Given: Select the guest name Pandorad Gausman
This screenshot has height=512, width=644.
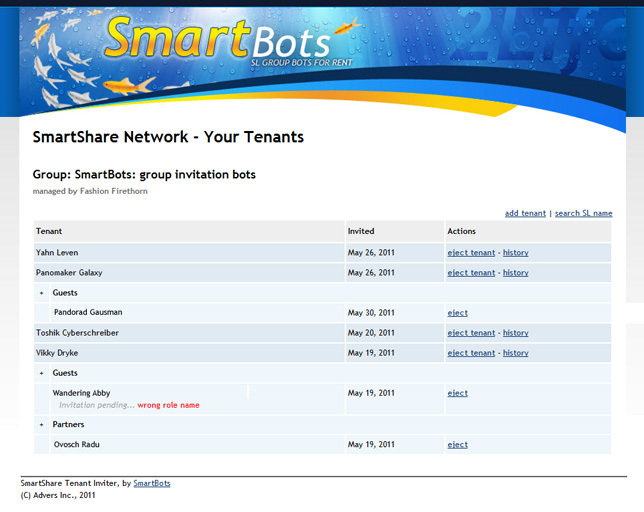Looking at the screenshot, I should (x=88, y=312).
